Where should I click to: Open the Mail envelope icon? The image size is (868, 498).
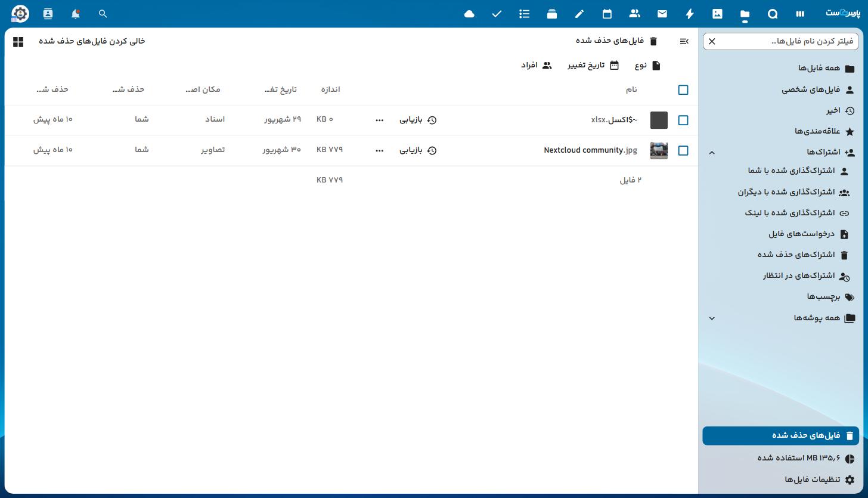pos(662,14)
